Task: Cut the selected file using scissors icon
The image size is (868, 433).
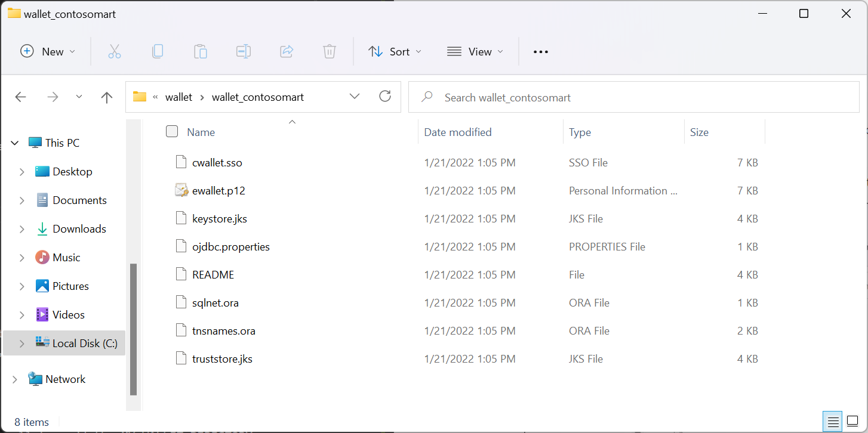Action: pyautogui.click(x=115, y=51)
